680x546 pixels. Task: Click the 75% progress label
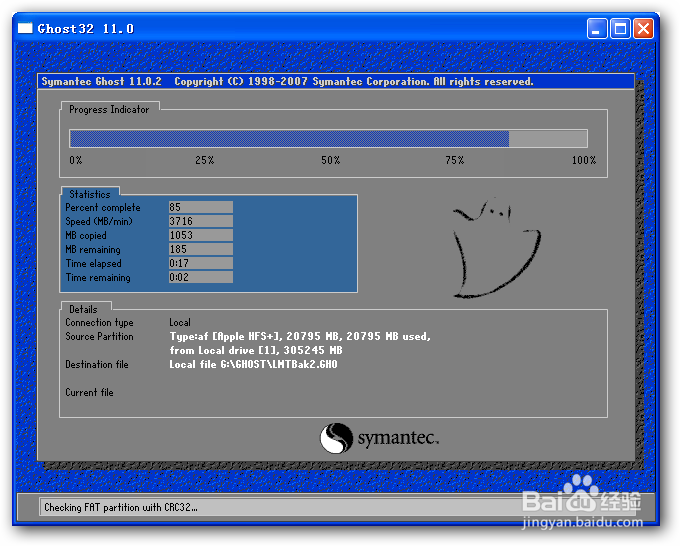tap(454, 160)
